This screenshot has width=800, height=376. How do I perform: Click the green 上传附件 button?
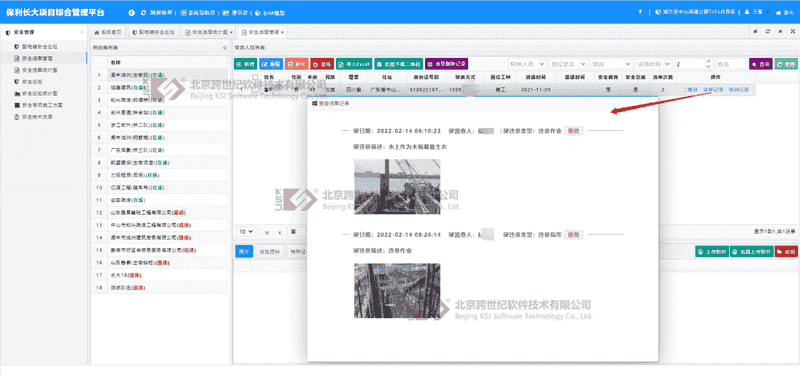click(x=712, y=252)
